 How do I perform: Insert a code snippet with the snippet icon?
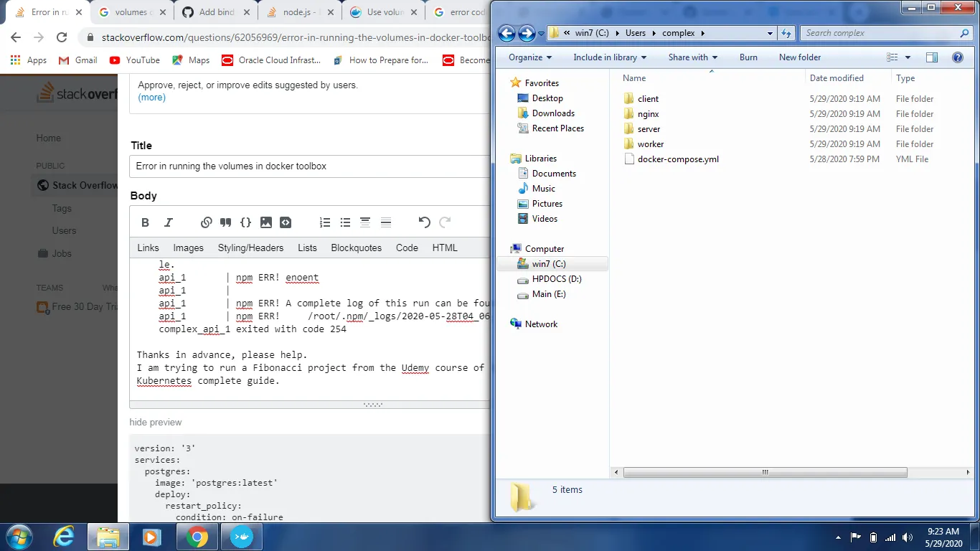[x=286, y=222]
